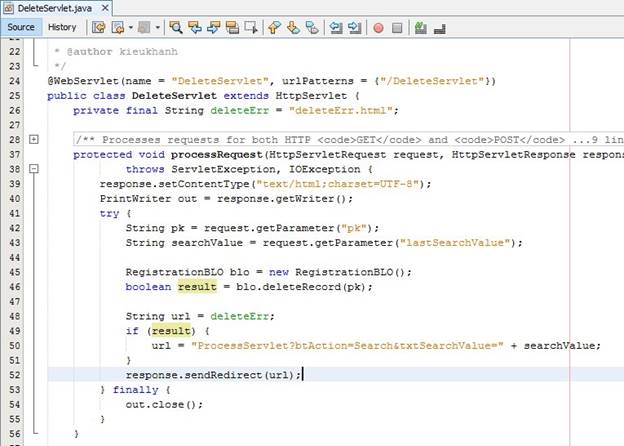This screenshot has width=624, height=446.
Task: Click 'result' inside the if condition
Action: click(171, 331)
